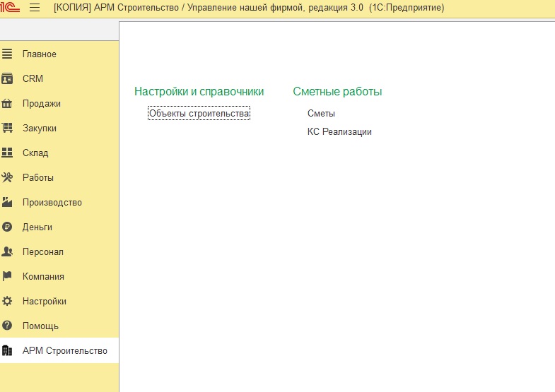Click the Производство factory icon
The height and width of the screenshot is (392, 555).
(7, 202)
